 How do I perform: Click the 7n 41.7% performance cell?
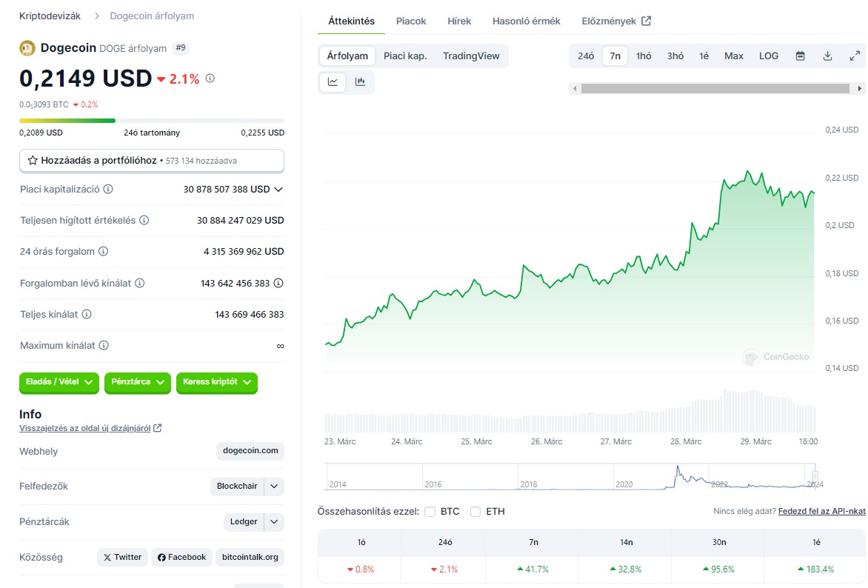click(x=533, y=569)
